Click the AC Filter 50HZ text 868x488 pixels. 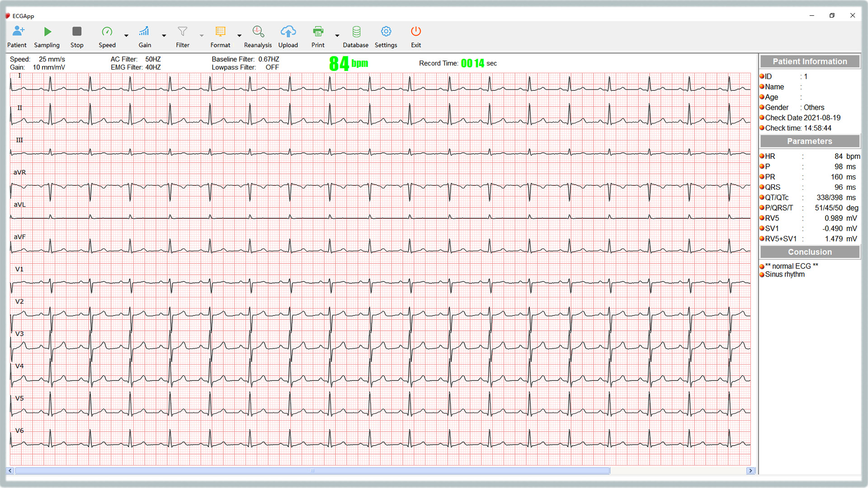point(136,59)
